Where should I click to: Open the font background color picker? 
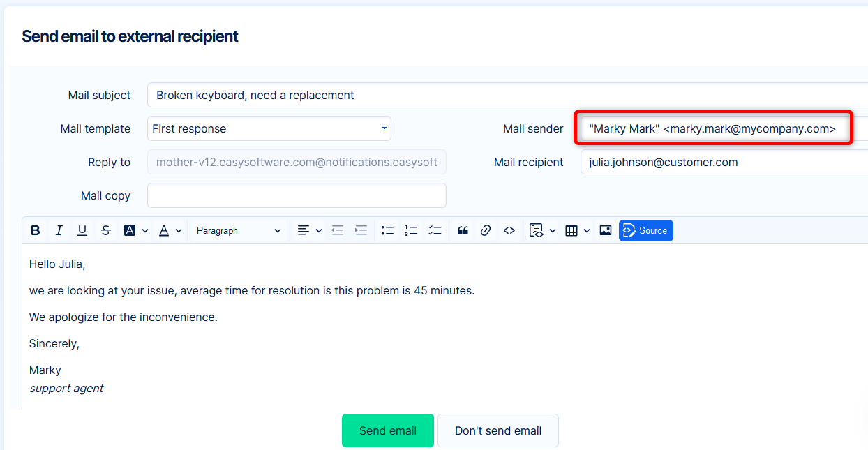pyautogui.click(x=136, y=230)
